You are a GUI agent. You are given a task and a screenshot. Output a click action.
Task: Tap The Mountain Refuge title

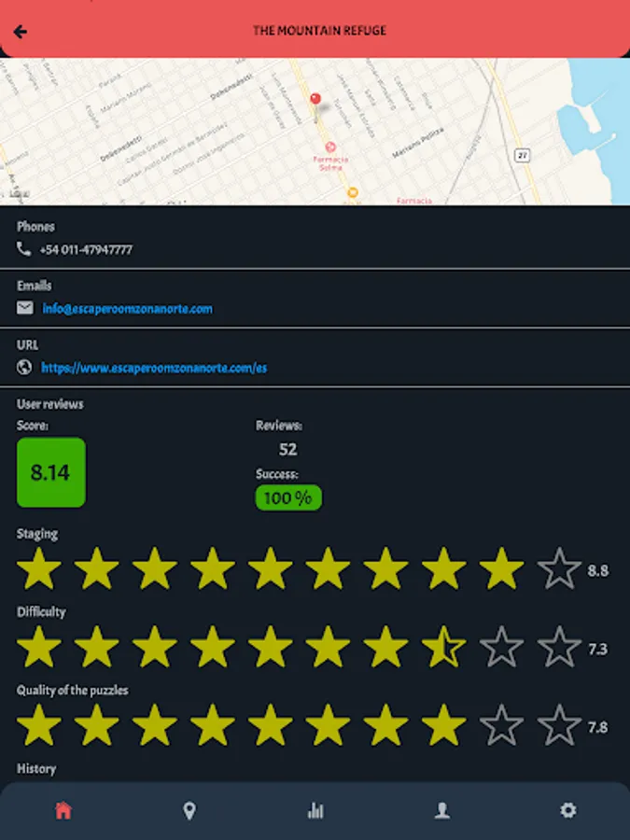pyautogui.click(x=319, y=31)
